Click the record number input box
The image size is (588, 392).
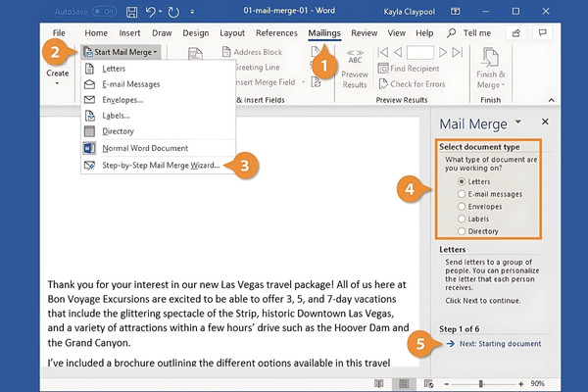point(420,52)
